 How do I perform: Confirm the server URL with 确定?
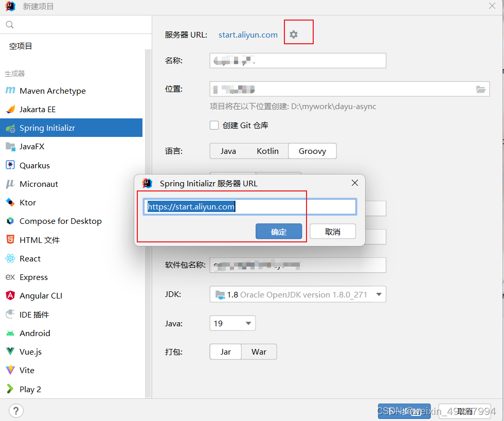point(279,231)
